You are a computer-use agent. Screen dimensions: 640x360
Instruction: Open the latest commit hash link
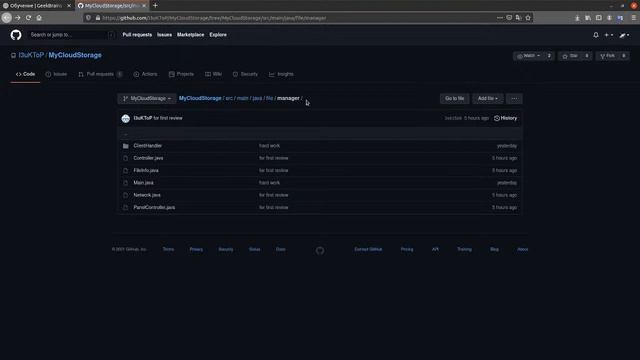[x=453, y=118]
